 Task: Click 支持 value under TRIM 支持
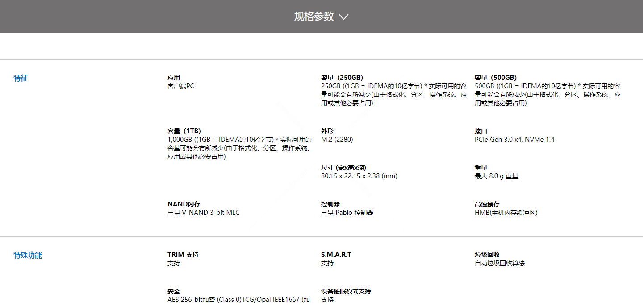tap(174, 263)
